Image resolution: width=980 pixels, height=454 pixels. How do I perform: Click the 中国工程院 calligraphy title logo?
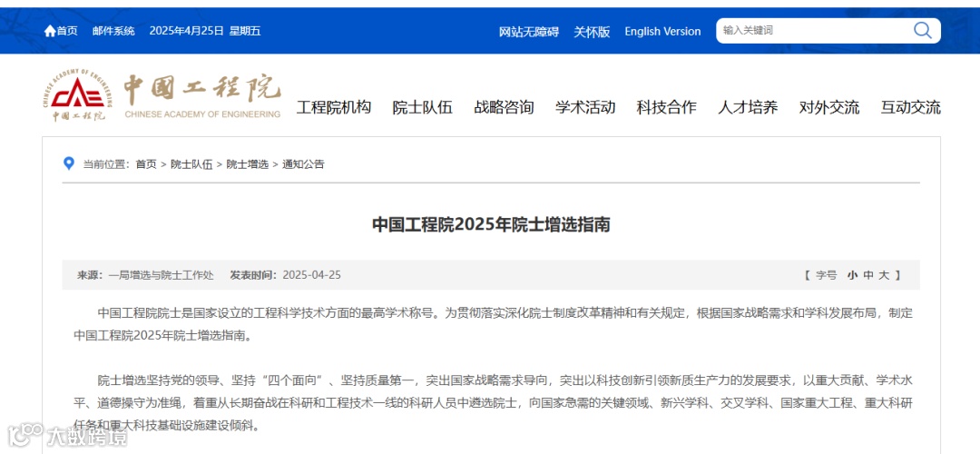pyautogui.click(x=201, y=89)
